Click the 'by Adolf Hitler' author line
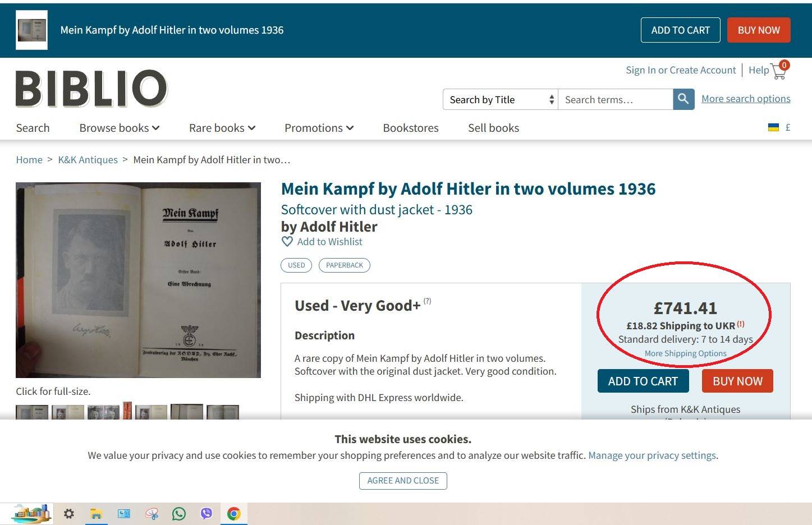Viewport: 812px width, 525px height. point(329,227)
